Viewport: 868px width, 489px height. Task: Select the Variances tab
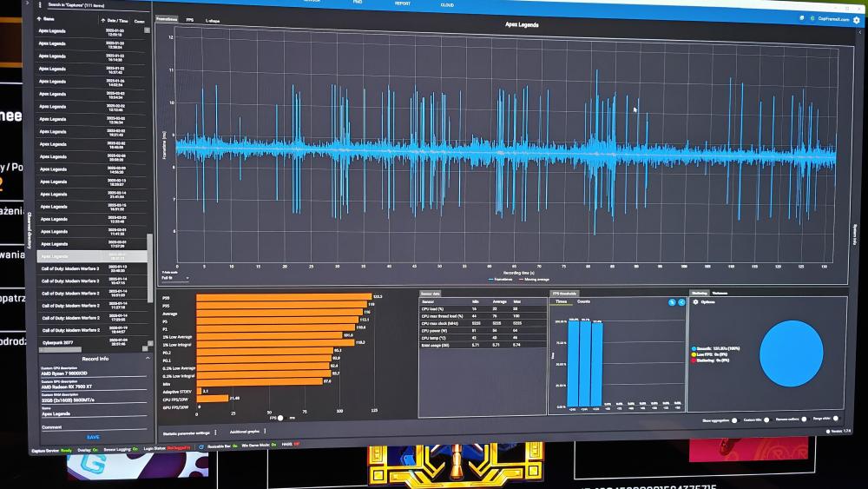[x=720, y=293]
